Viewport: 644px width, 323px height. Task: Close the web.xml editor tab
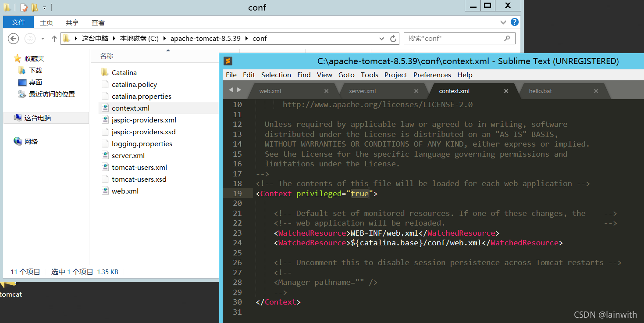(326, 91)
